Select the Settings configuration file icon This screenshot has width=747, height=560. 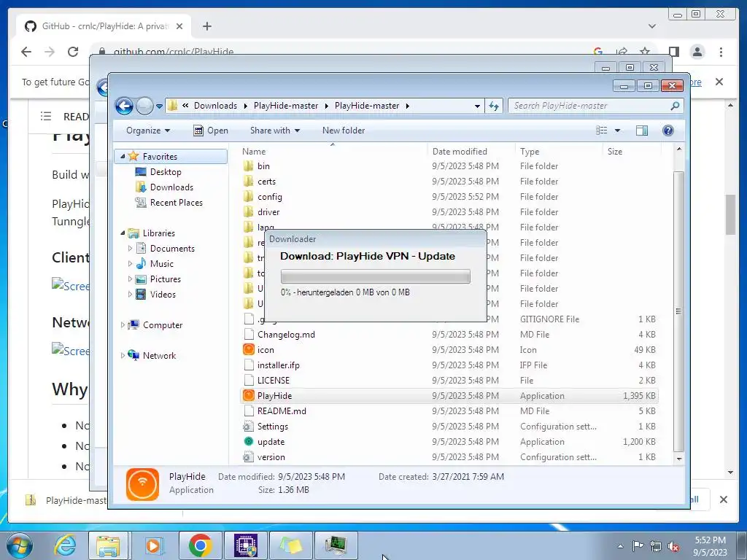click(248, 426)
